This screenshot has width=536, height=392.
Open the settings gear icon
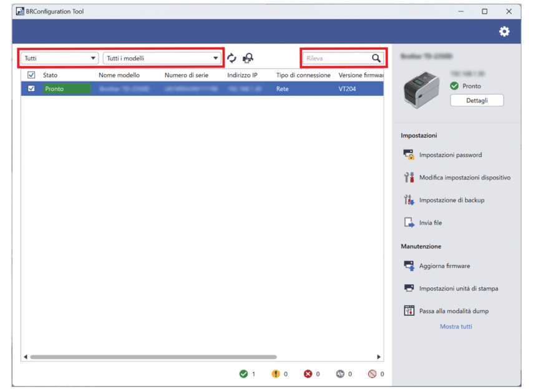point(504,31)
